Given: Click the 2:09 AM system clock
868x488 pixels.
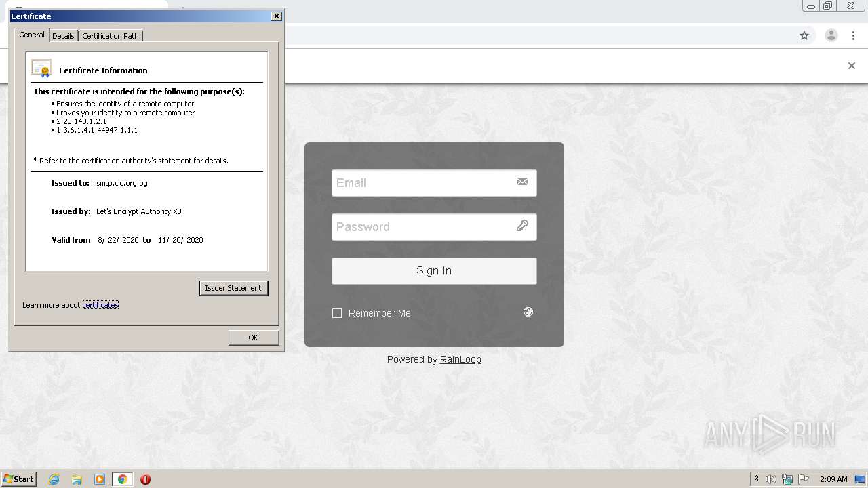Looking at the screenshot, I should pos(833,479).
